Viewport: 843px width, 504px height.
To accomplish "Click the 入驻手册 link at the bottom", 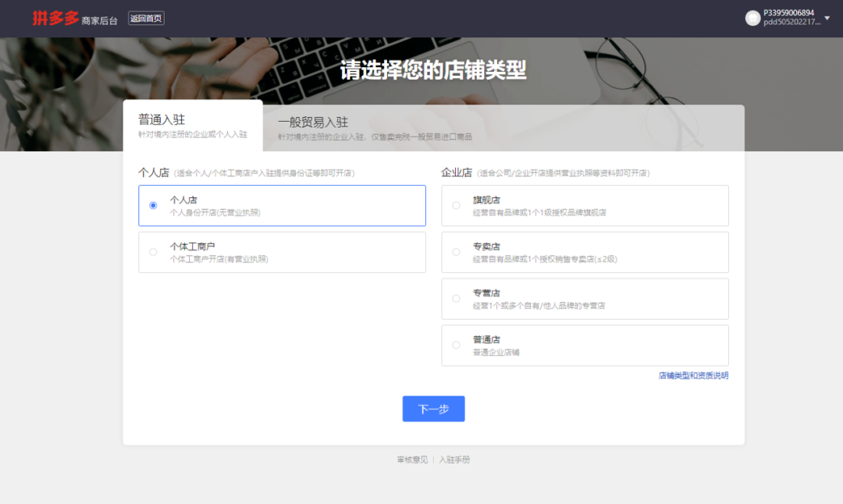I will point(454,460).
